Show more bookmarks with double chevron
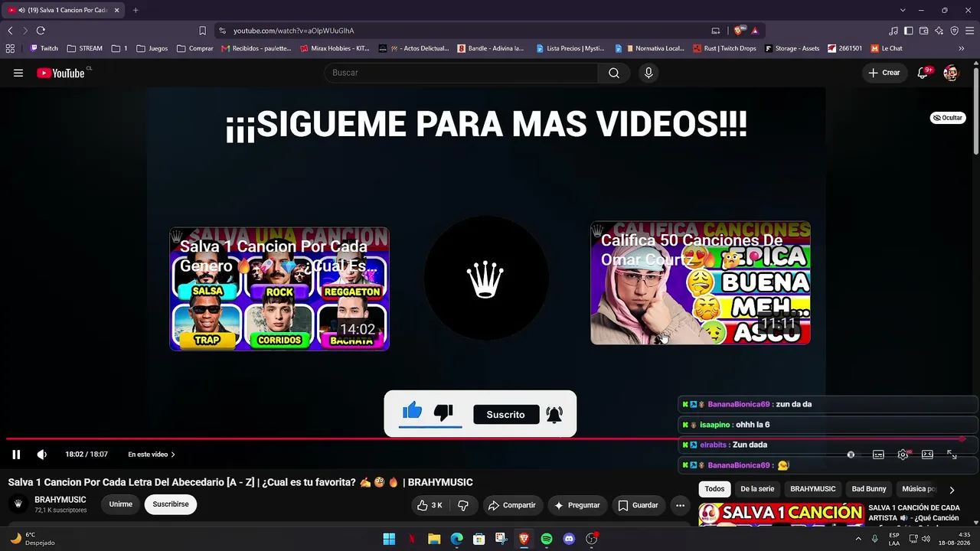Viewport: 980px width, 551px height. pos(962,48)
